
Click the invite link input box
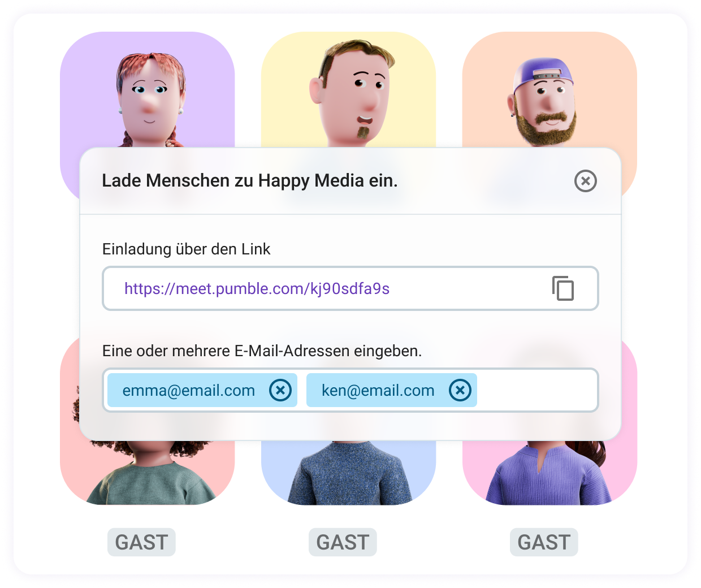coord(350,288)
